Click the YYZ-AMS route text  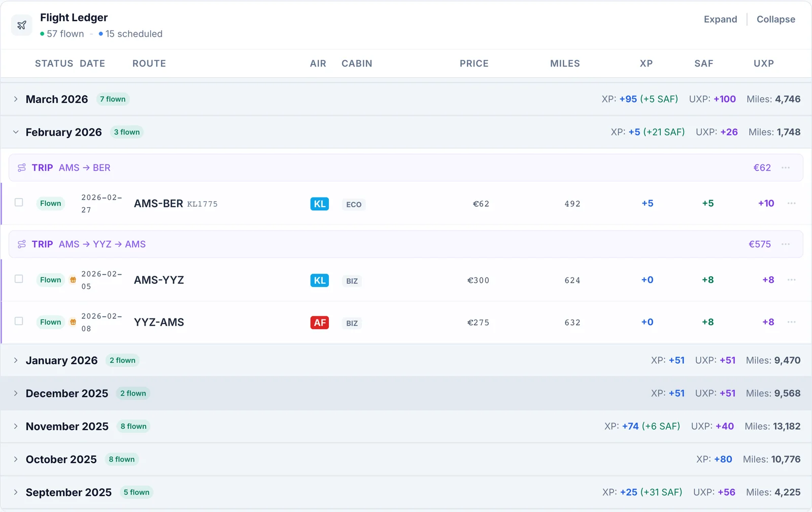click(159, 322)
